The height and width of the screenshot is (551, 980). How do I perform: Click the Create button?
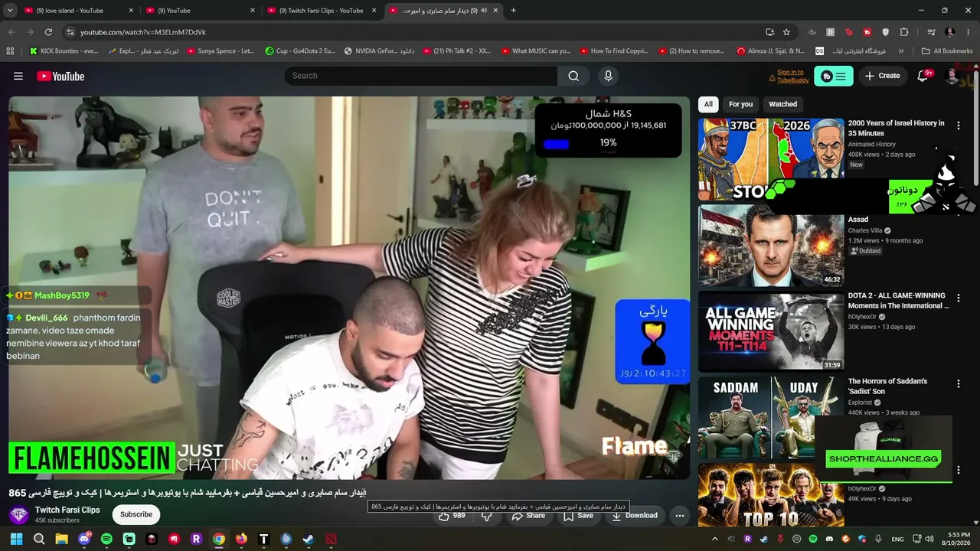point(883,76)
